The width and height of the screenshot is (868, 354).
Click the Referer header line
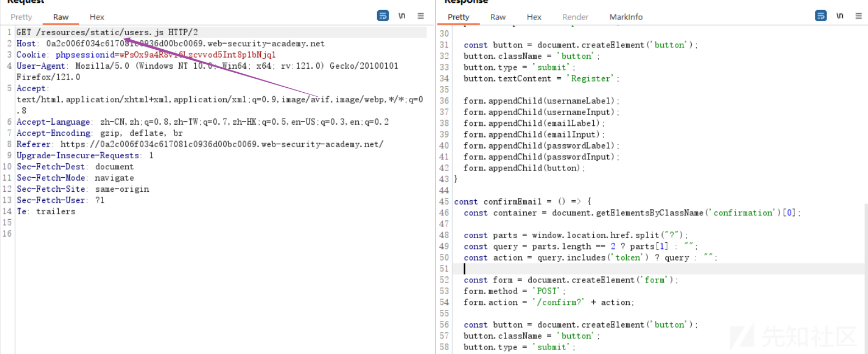(200, 144)
